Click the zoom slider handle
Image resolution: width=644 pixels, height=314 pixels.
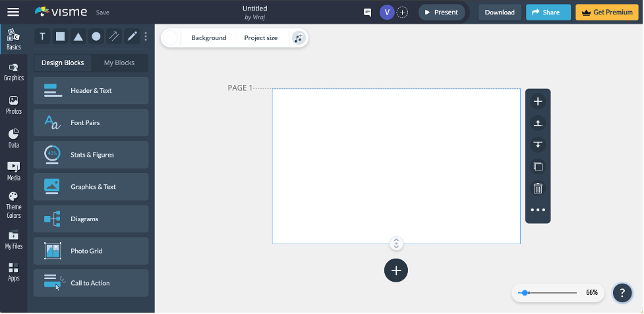(x=525, y=293)
